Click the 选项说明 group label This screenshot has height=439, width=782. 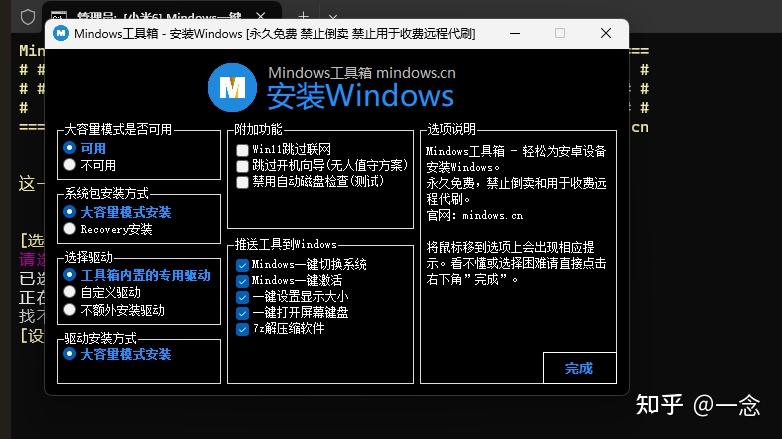tap(451, 129)
